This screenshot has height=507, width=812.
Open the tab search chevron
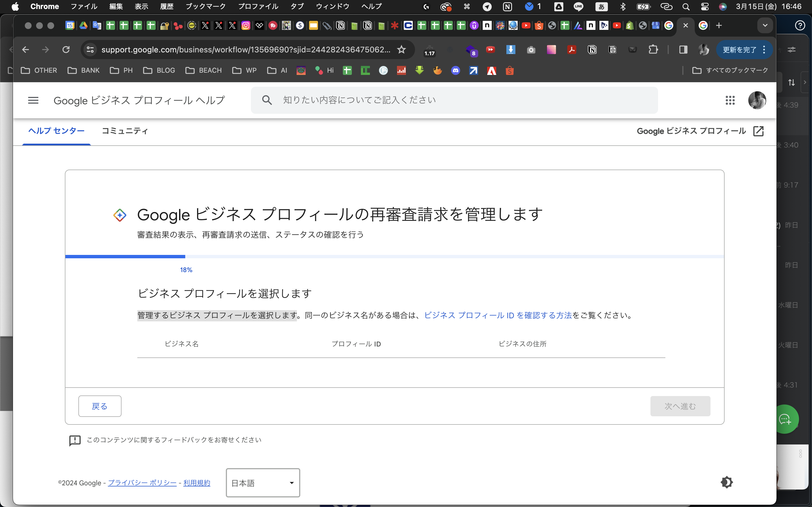point(765,25)
